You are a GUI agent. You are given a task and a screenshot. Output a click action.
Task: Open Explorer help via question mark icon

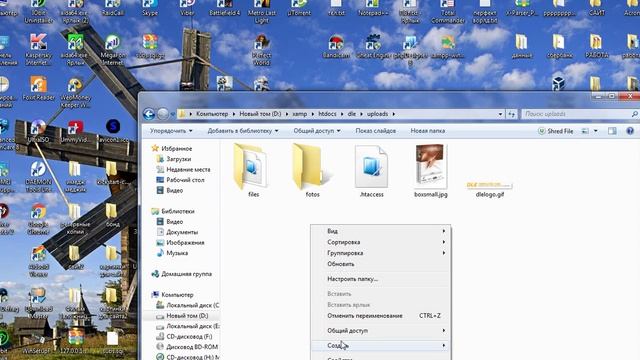pyautogui.click(x=630, y=131)
